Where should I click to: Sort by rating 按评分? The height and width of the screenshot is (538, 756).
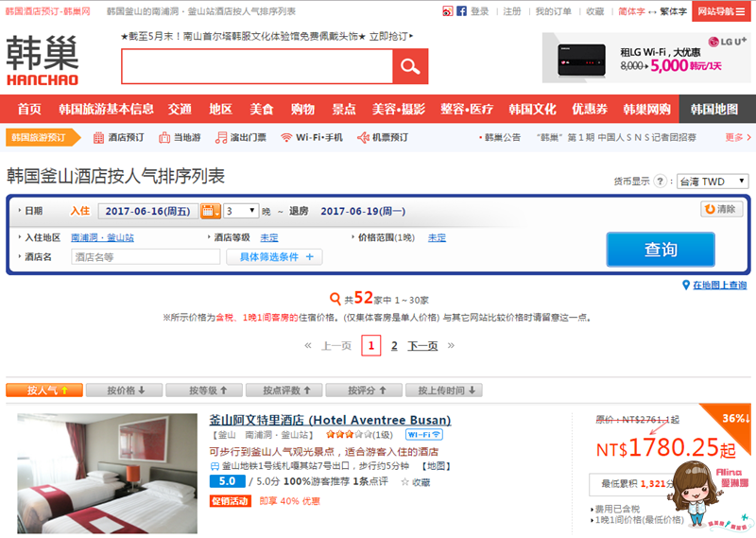[x=364, y=390]
